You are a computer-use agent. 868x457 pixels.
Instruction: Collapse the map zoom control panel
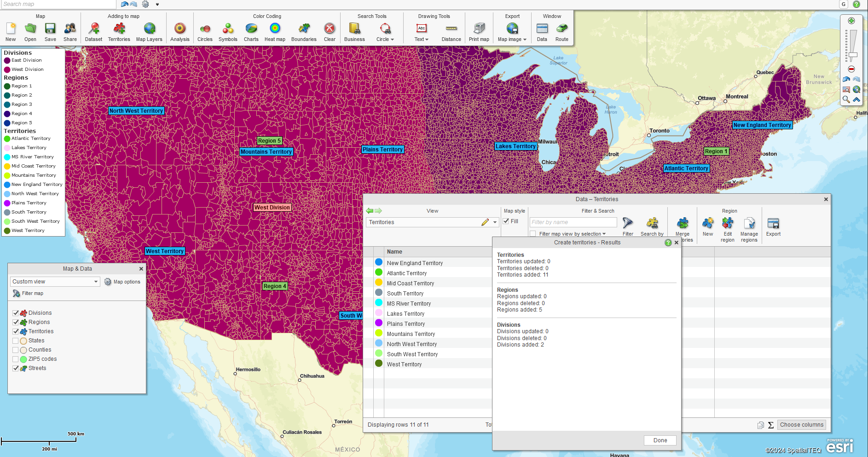point(856,99)
